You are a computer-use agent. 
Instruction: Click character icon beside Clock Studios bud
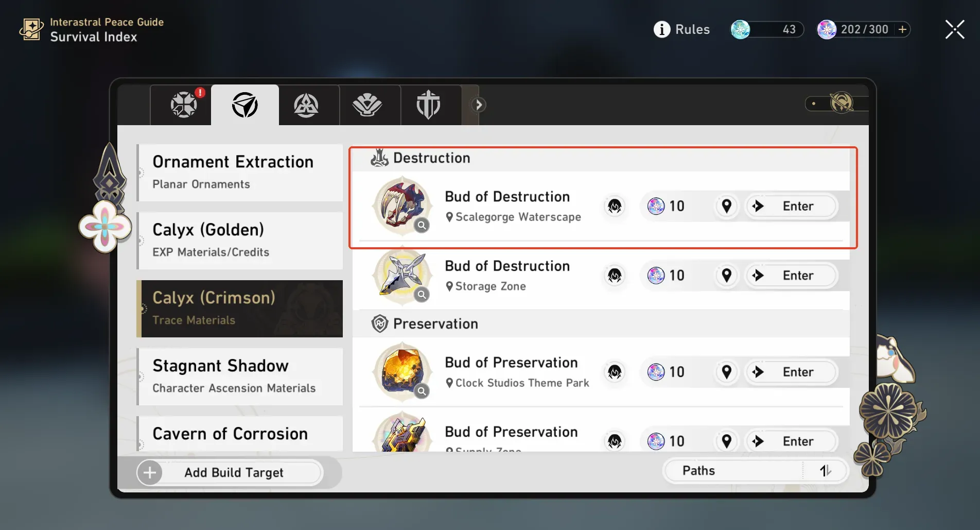coord(615,372)
